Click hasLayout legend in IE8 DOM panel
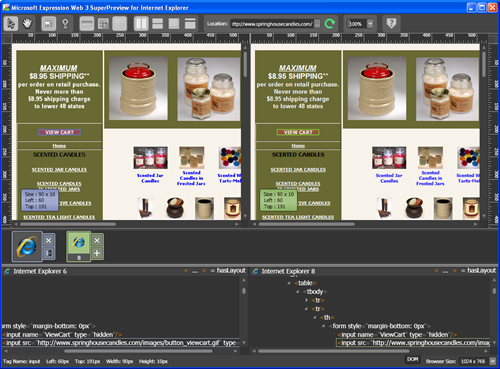500x369 pixels. click(x=479, y=271)
